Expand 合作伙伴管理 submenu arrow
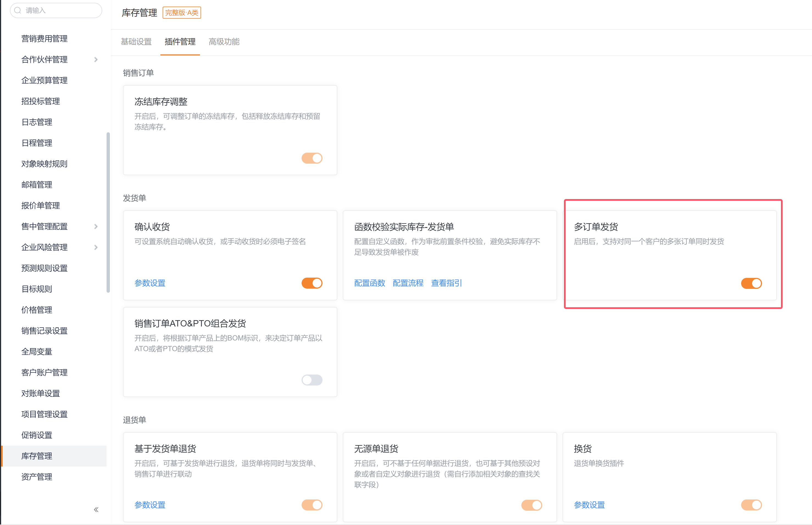Screen dimensions: 812x525 [x=96, y=60]
